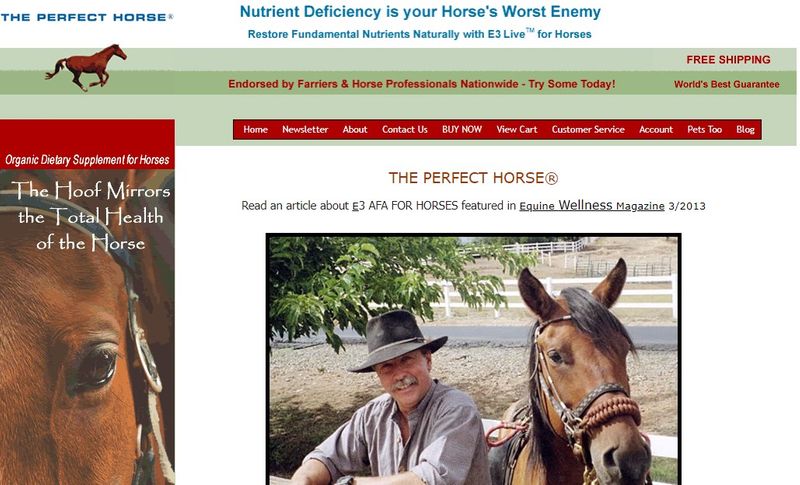This screenshot has height=485, width=800.
Task: Open the Account page link
Action: click(x=656, y=130)
